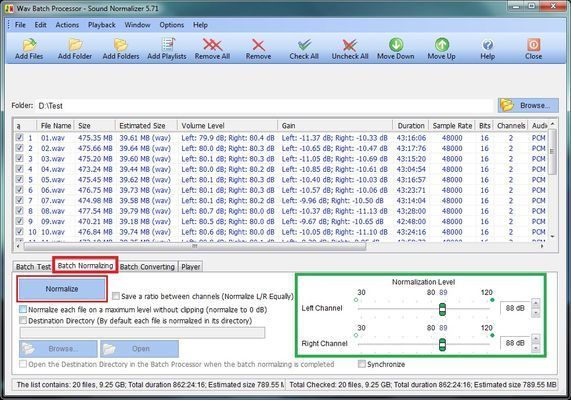Click the Right Channel 88 dB value field
This screenshot has width=571, height=400.
pos(515,343)
